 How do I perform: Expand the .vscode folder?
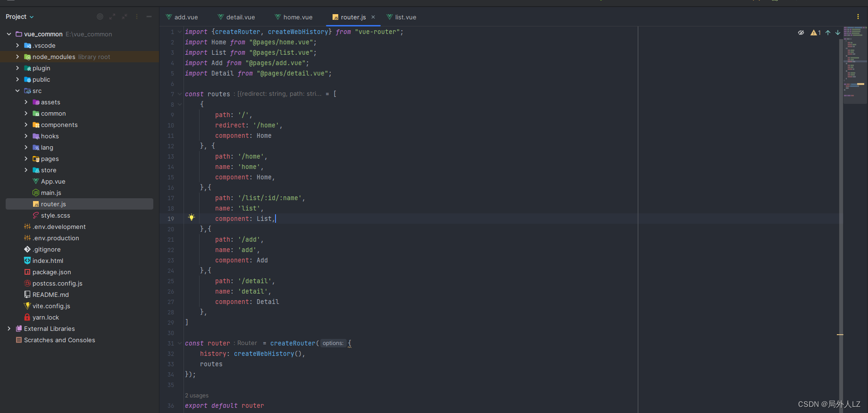(x=17, y=45)
